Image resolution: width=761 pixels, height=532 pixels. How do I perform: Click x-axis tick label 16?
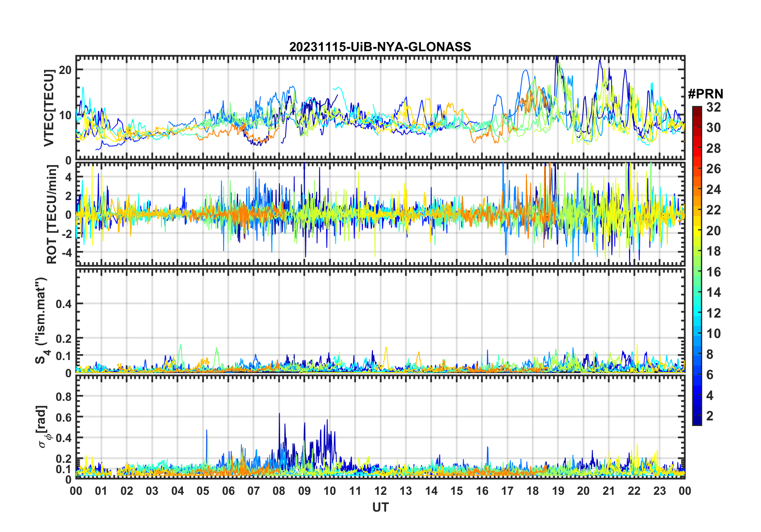tap(482, 491)
